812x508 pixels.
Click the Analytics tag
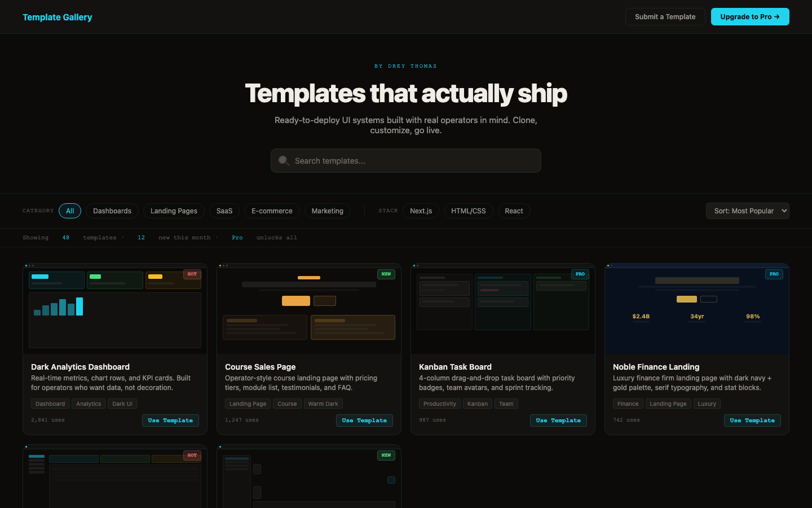click(x=89, y=404)
